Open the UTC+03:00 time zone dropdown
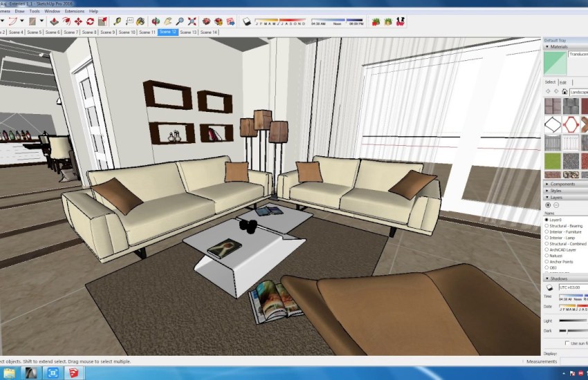Viewport: 588px width, 380px height. point(573,287)
